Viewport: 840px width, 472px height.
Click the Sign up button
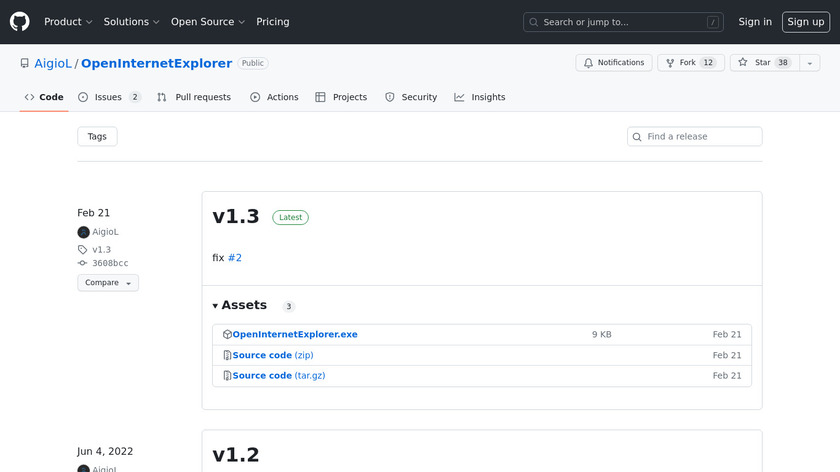click(x=805, y=21)
